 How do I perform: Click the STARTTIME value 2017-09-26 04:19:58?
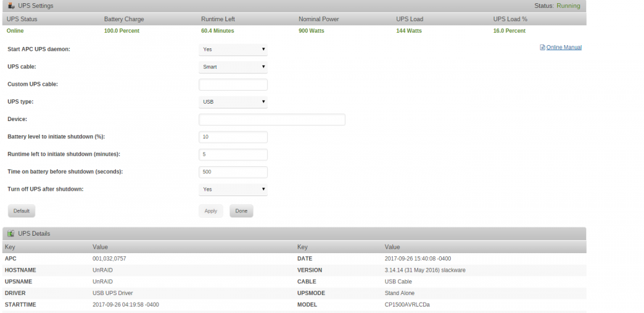(x=126, y=305)
